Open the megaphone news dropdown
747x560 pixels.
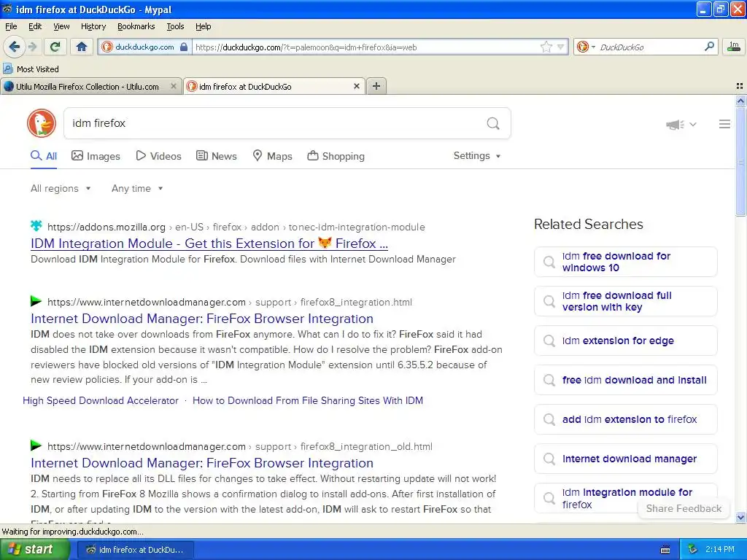tap(681, 124)
